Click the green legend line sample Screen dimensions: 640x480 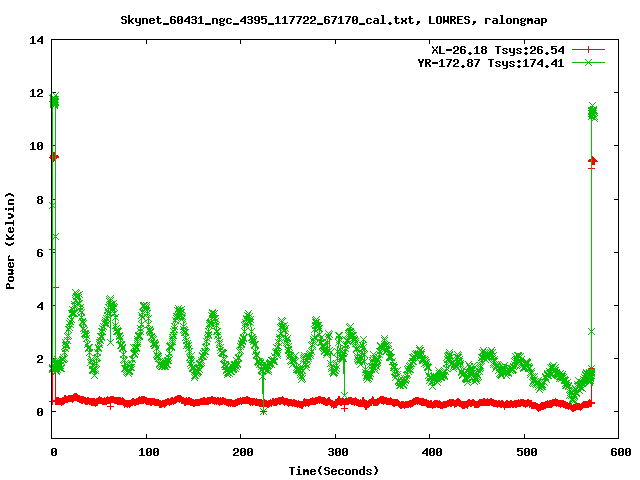click(x=588, y=62)
